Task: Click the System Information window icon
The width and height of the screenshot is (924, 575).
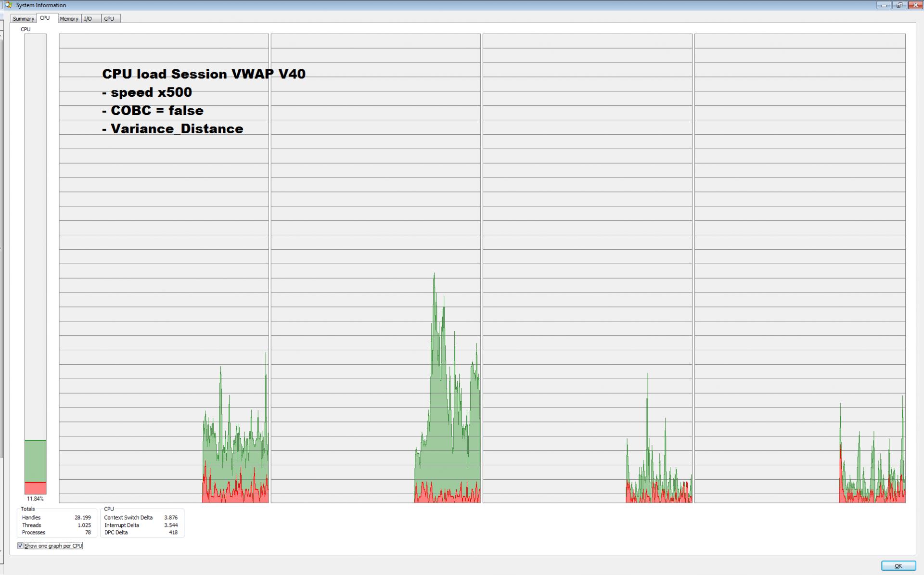Action: (8, 5)
